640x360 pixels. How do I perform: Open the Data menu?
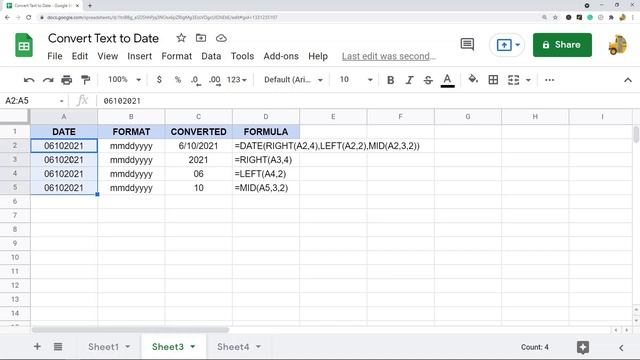coord(211,56)
